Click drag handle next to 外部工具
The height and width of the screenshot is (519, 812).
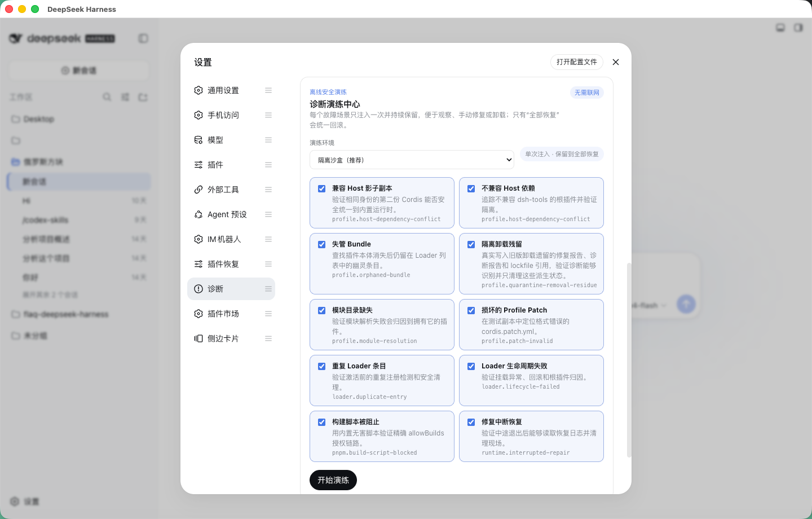(x=268, y=190)
